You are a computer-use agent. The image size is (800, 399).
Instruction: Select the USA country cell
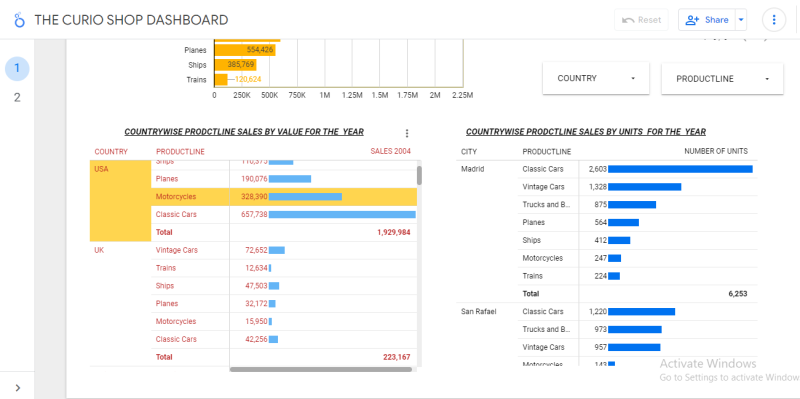point(120,201)
